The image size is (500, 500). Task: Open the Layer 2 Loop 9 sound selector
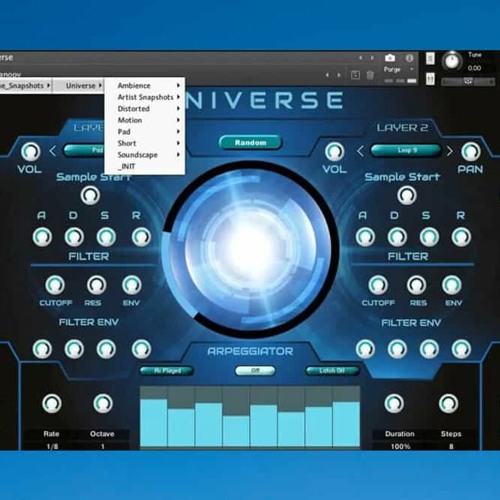(407, 150)
